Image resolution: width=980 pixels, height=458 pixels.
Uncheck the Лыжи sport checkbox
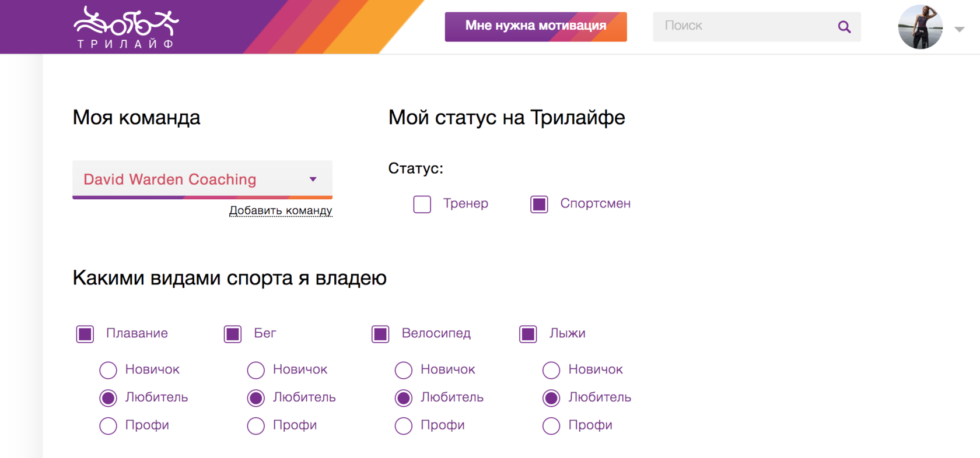pyautogui.click(x=528, y=334)
